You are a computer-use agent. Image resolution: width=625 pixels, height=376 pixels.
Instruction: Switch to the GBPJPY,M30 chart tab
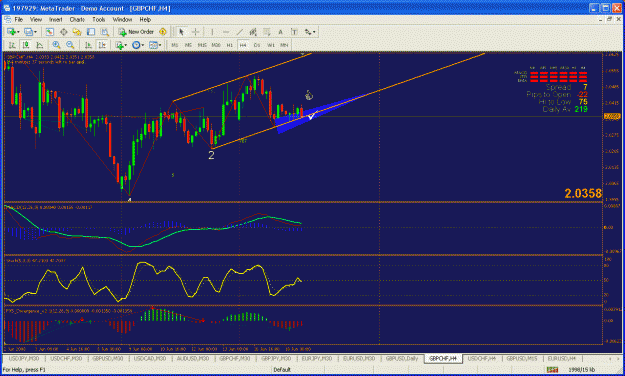[x=277, y=359]
